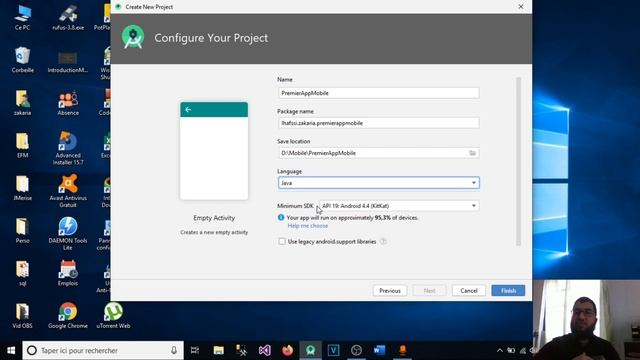Click the taskbar search box
Image resolution: width=640 pixels, height=360 pixels.
click(103, 350)
